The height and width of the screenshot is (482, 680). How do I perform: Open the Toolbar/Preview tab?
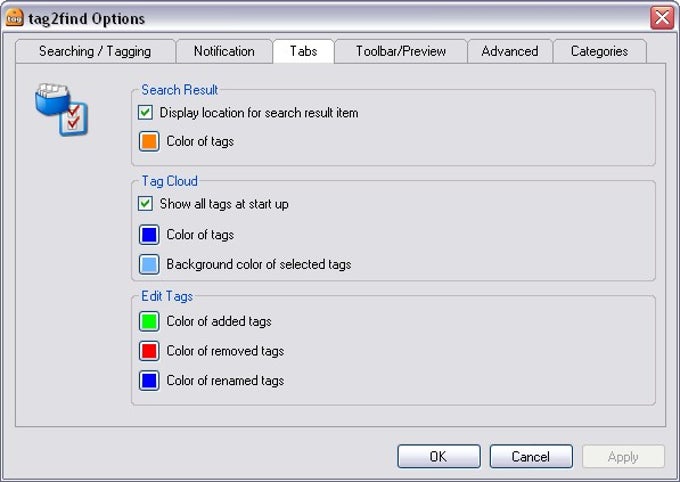(401, 52)
